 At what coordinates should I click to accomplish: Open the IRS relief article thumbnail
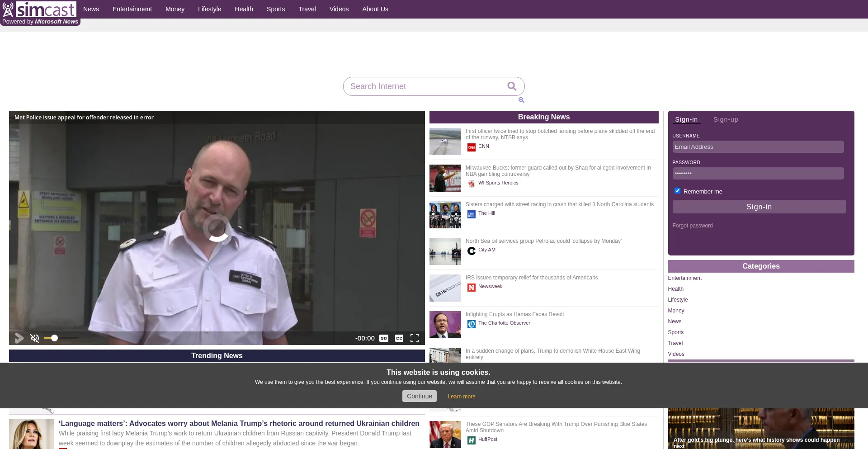click(x=445, y=288)
